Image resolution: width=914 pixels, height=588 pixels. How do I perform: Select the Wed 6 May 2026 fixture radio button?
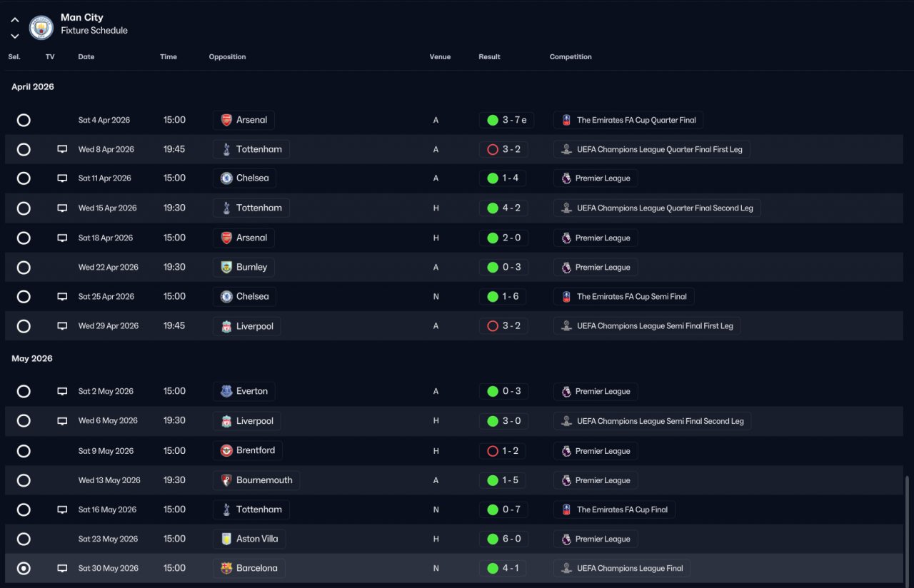coord(24,421)
